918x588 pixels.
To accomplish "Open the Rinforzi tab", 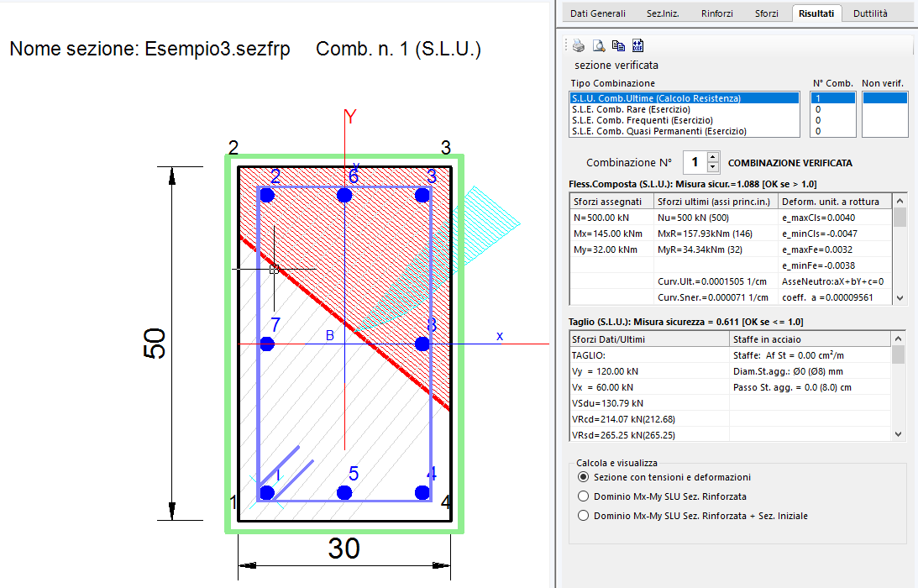I will 716,13.
